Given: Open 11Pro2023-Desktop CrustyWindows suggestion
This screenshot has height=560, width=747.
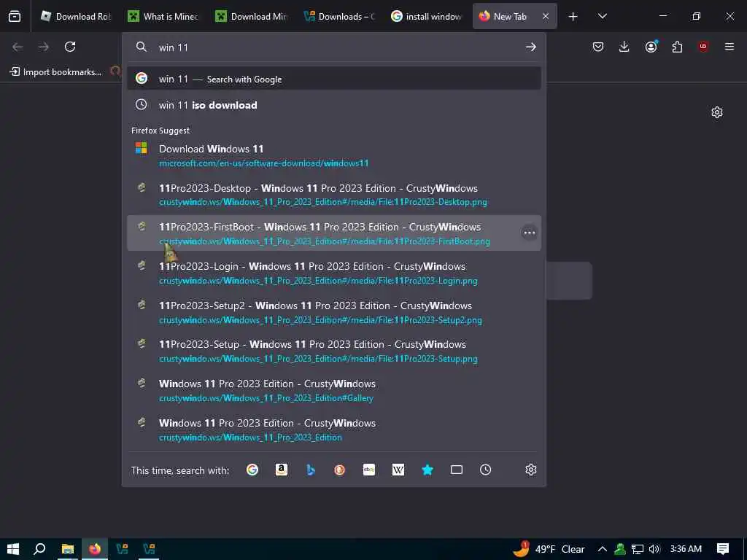Looking at the screenshot, I should pyautogui.click(x=334, y=194).
